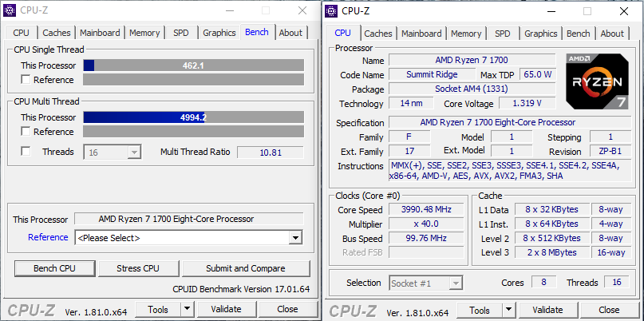Open About tab in right window

612,34
